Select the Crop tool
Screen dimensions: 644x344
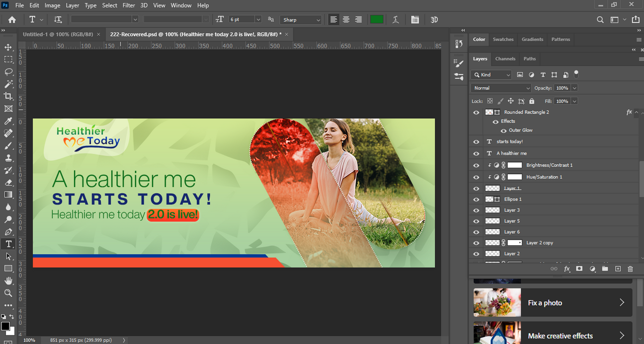[x=9, y=96]
